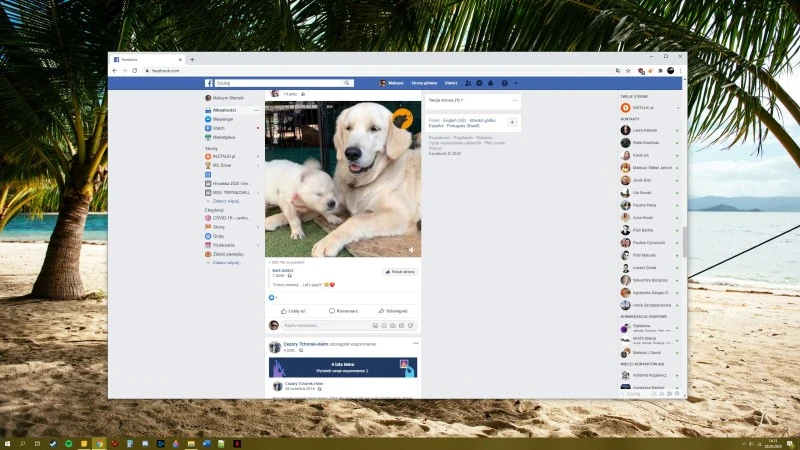This screenshot has height=450, width=800.
Task: Switch language to Português (Brasil)
Action: (x=463, y=126)
